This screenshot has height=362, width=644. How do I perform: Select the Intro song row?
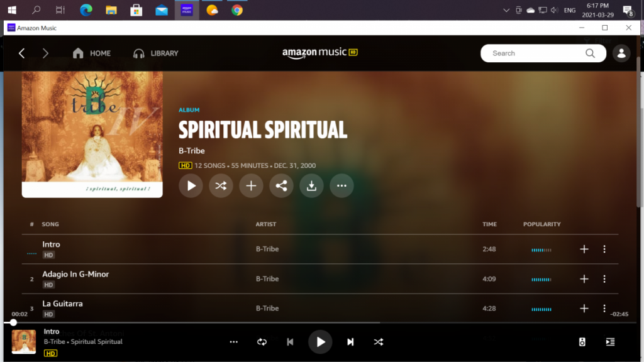(x=320, y=249)
